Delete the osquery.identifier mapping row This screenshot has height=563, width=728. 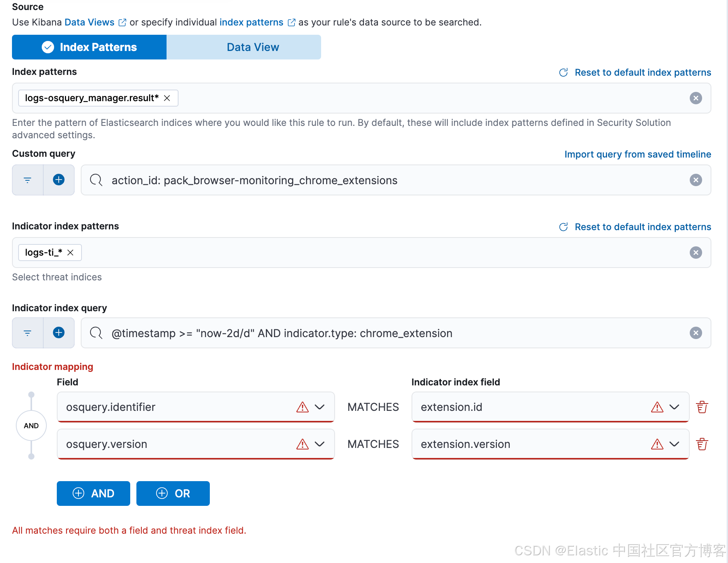pyautogui.click(x=702, y=407)
